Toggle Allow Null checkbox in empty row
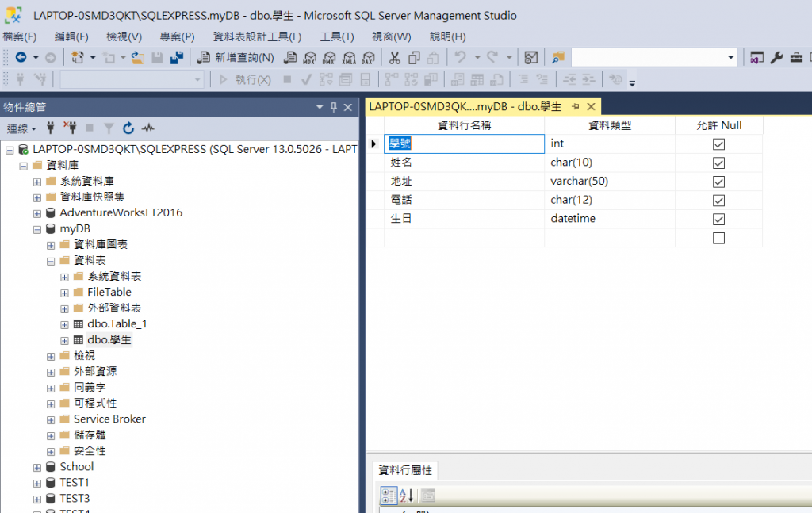Image resolution: width=812 pixels, height=513 pixels. (718, 238)
